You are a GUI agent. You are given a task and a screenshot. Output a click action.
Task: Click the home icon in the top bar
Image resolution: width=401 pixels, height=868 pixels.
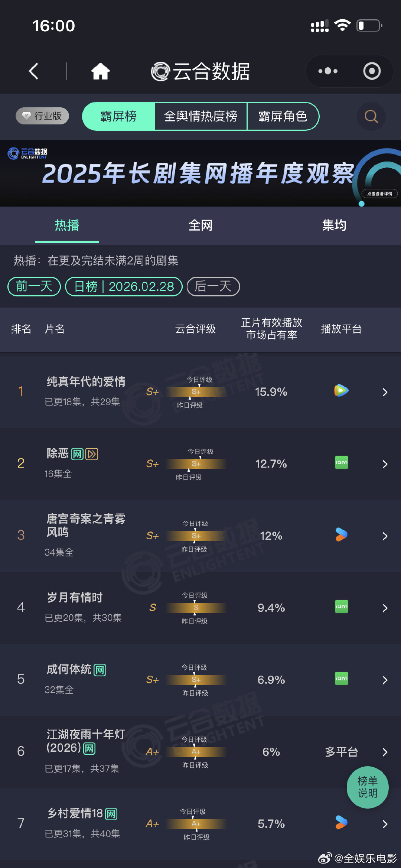[101, 71]
